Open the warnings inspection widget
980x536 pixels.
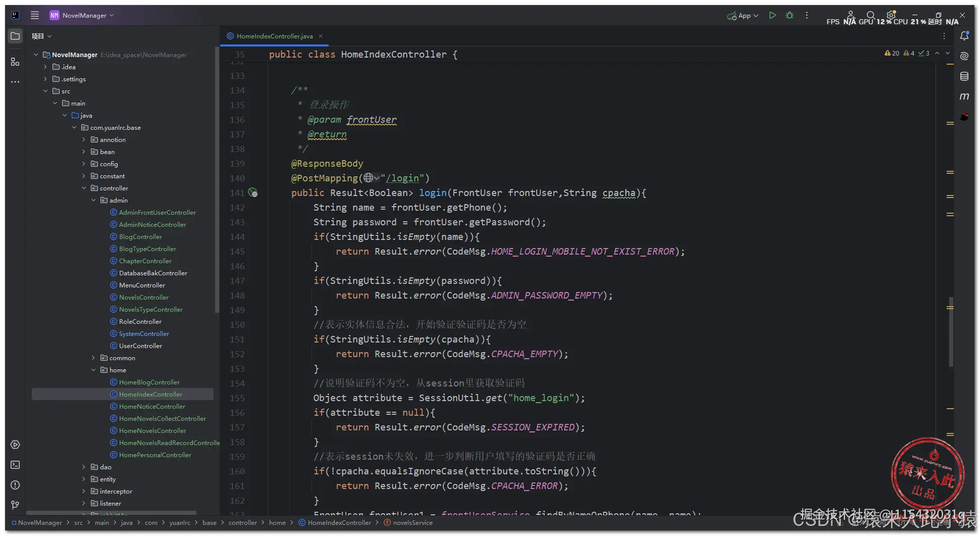(907, 53)
